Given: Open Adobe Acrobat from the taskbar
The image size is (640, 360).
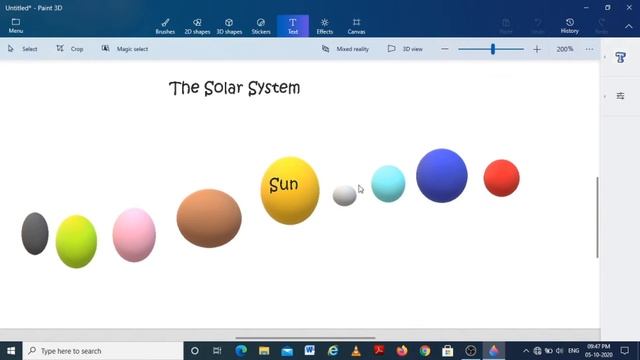Looking at the screenshot, I should [379, 351].
